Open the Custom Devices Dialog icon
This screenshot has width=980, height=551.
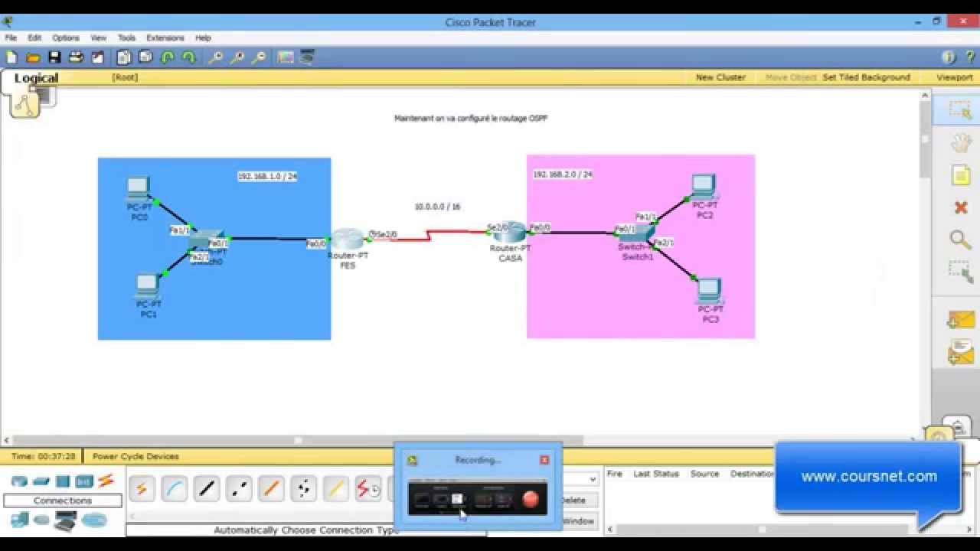click(x=308, y=57)
